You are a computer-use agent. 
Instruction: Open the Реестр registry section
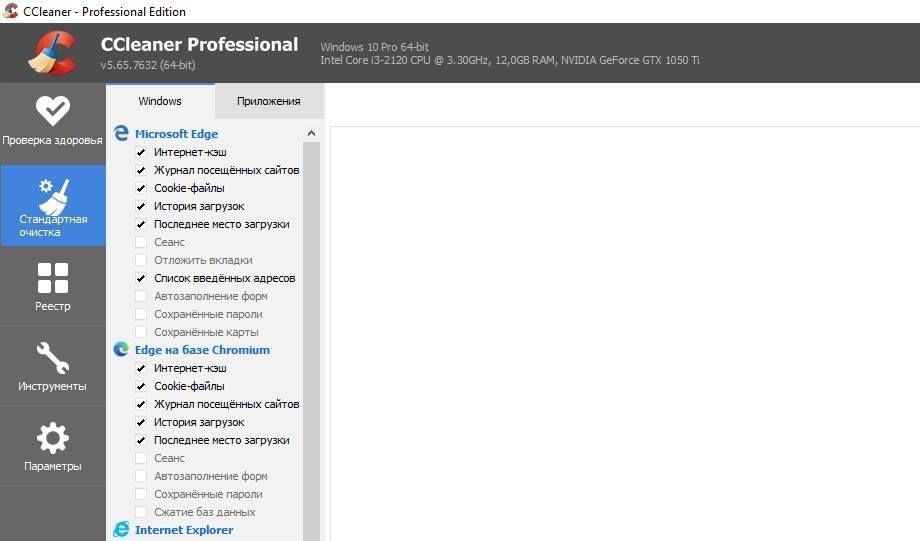point(53,286)
